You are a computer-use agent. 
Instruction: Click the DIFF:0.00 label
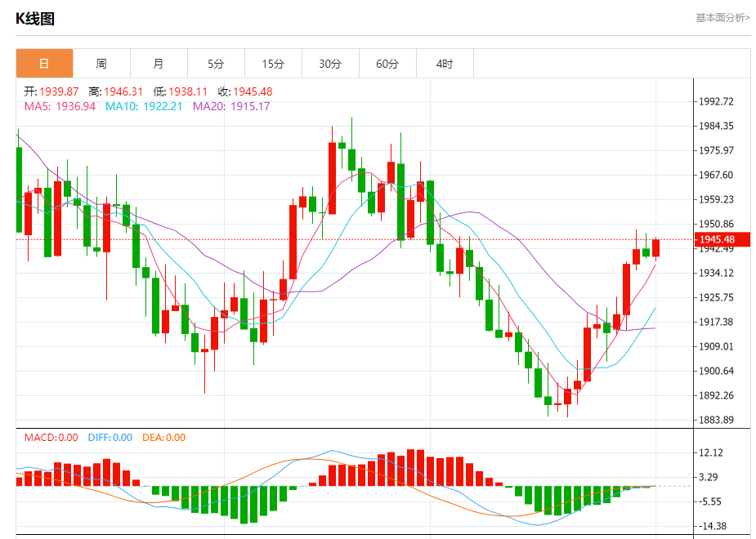(110, 438)
